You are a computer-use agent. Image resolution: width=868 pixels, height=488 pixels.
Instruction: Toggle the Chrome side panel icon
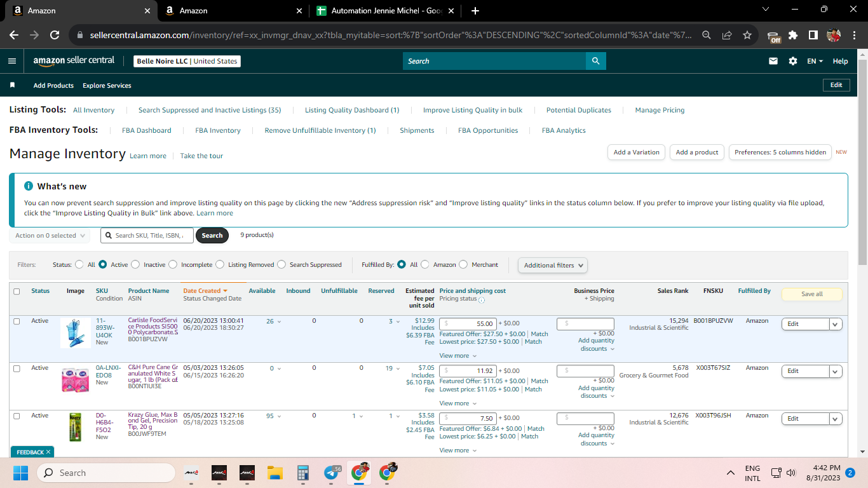(x=813, y=36)
